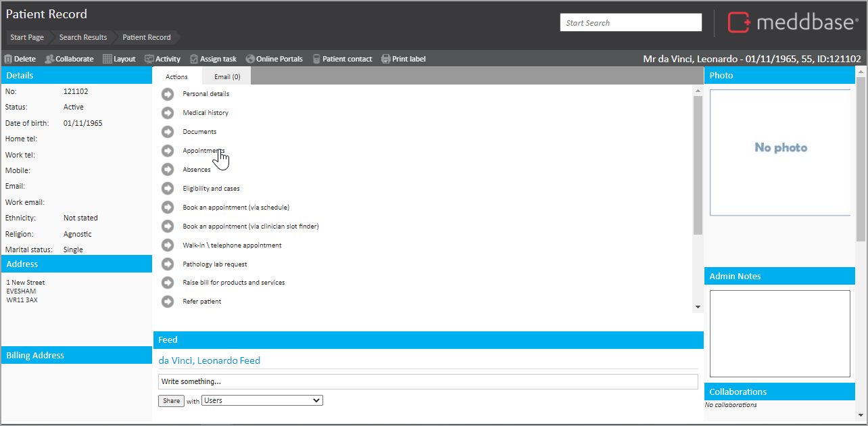Open the Activity monitor icon
868x426 pixels.
(x=149, y=59)
